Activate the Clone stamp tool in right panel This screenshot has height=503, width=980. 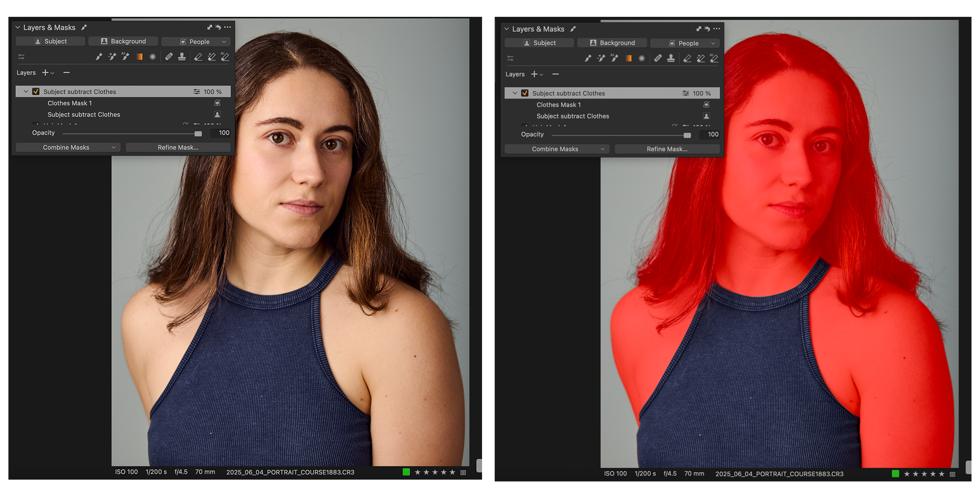(x=671, y=58)
